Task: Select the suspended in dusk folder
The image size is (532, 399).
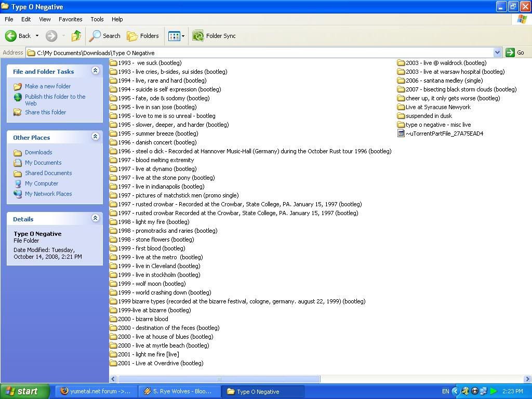Action: pyautogui.click(x=428, y=116)
